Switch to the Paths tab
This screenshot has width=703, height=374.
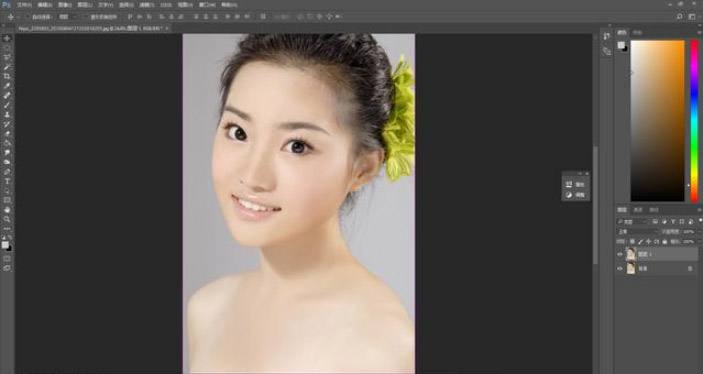point(654,210)
